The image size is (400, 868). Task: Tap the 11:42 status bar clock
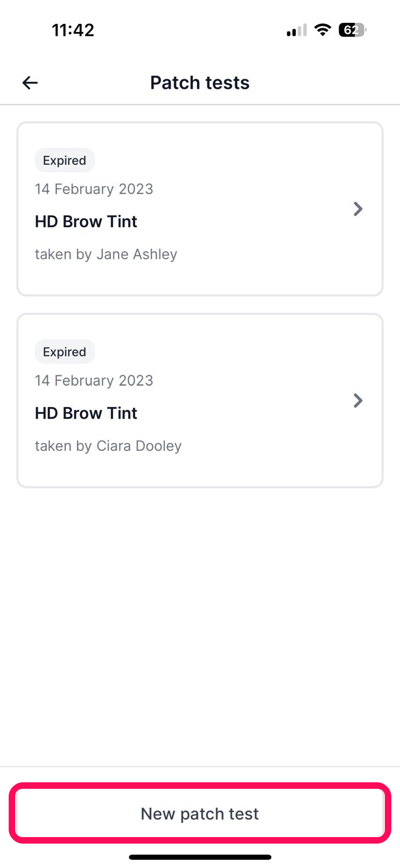(73, 30)
